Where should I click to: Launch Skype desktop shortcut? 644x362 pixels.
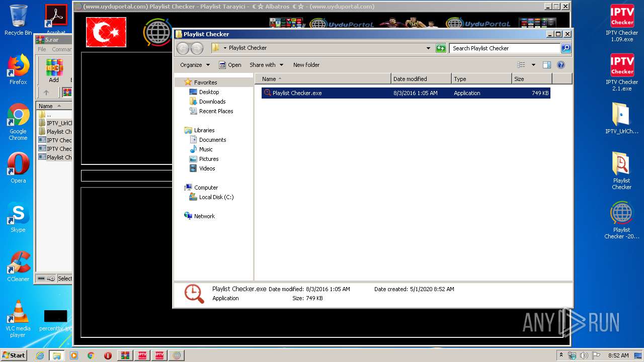[x=18, y=218]
